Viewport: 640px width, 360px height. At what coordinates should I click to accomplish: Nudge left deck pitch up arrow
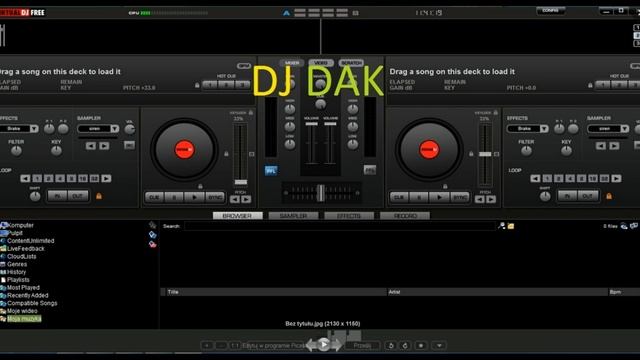[246, 199]
